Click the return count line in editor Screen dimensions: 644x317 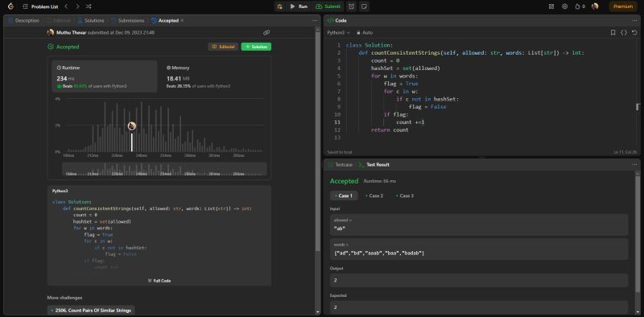point(390,130)
